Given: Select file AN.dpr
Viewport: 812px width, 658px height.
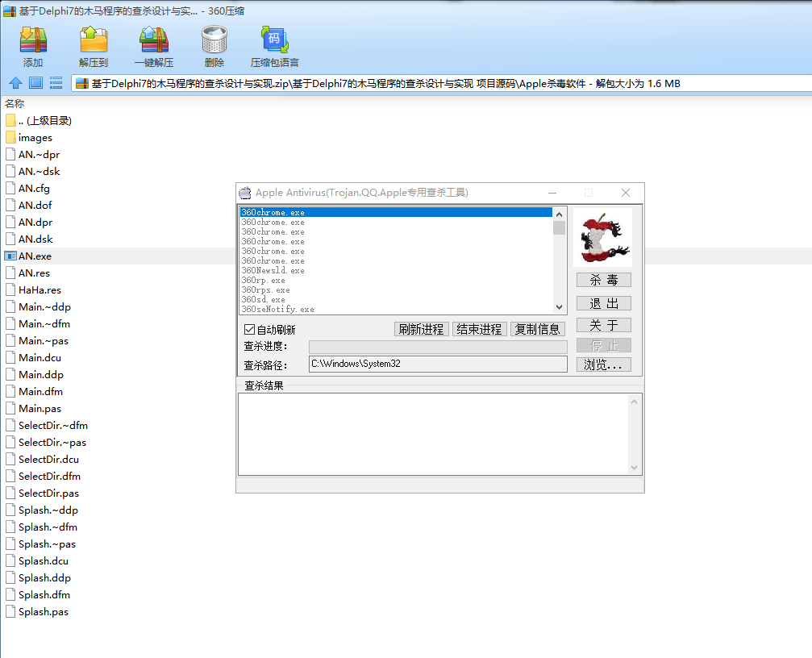Looking at the screenshot, I should coord(29,222).
